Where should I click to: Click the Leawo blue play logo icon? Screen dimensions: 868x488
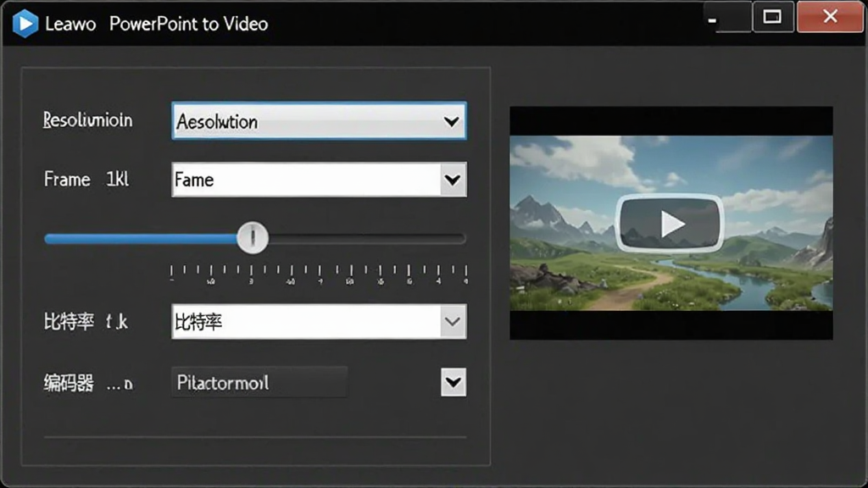tap(25, 24)
